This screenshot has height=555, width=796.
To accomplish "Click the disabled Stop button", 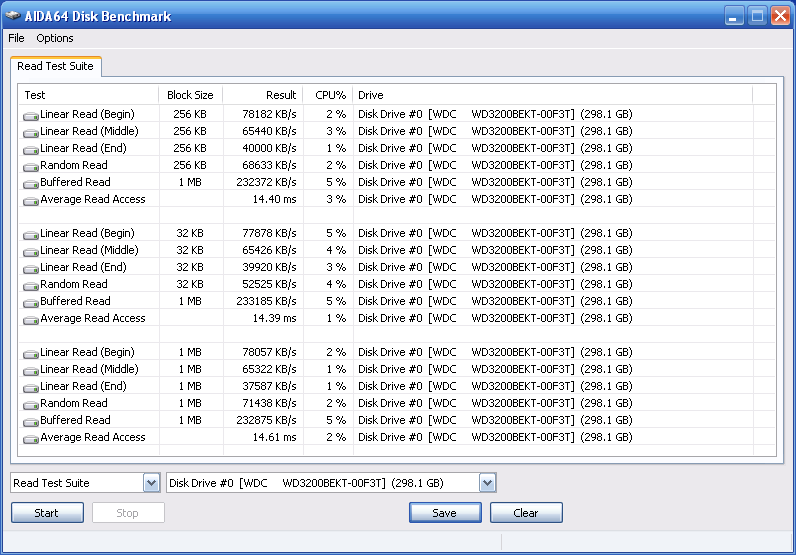I will coord(128,513).
